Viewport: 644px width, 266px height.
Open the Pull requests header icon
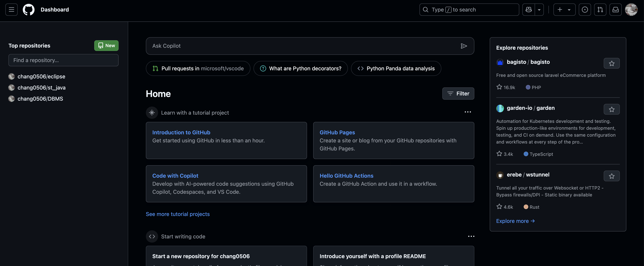[600, 10]
